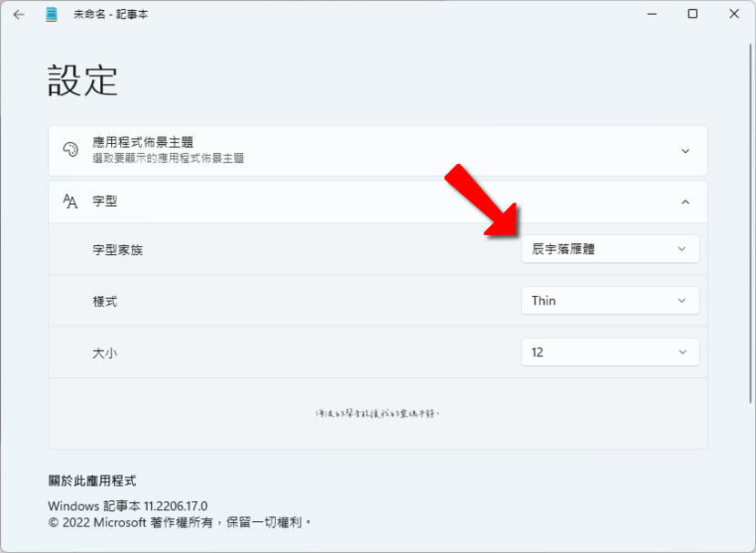Viewport: 756px width, 553px height.
Task: Collapse the 字型 section chevron
Action: pos(685,202)
